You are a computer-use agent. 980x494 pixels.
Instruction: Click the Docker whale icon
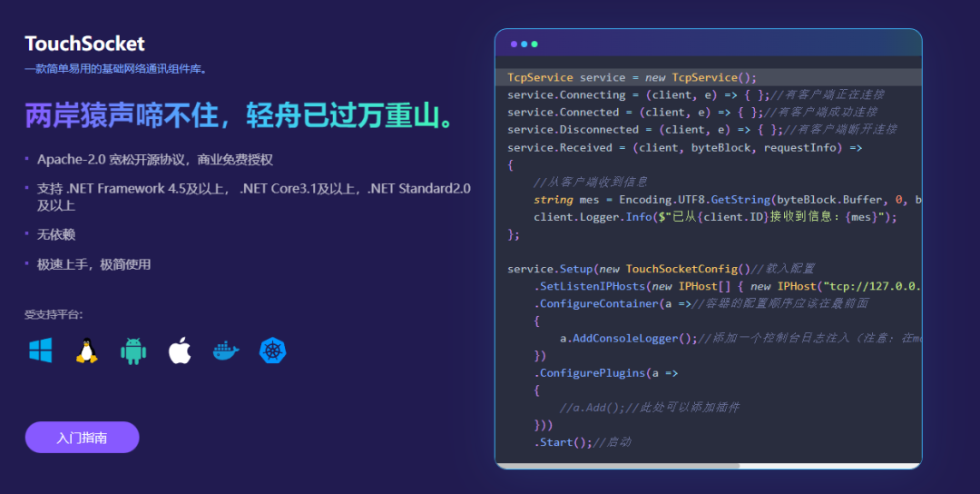[x=226, y=351]
